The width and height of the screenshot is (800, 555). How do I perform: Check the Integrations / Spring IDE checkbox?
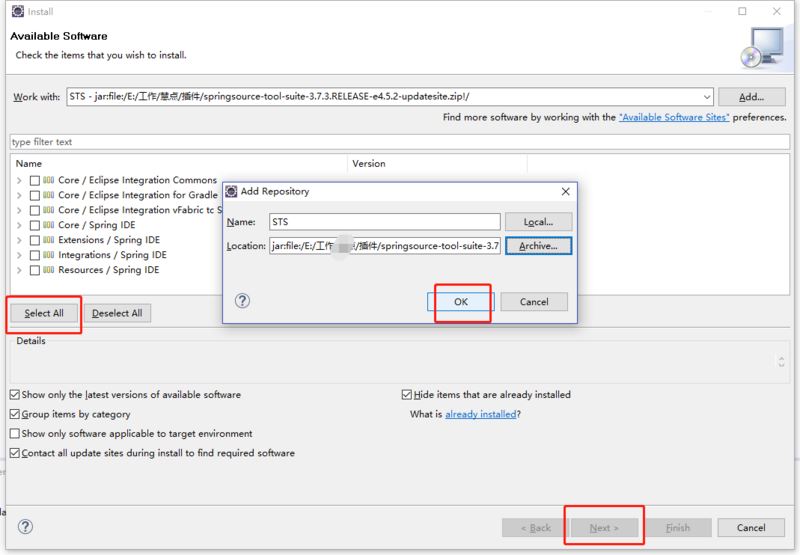pyautogui.click(x=35, y=255)
